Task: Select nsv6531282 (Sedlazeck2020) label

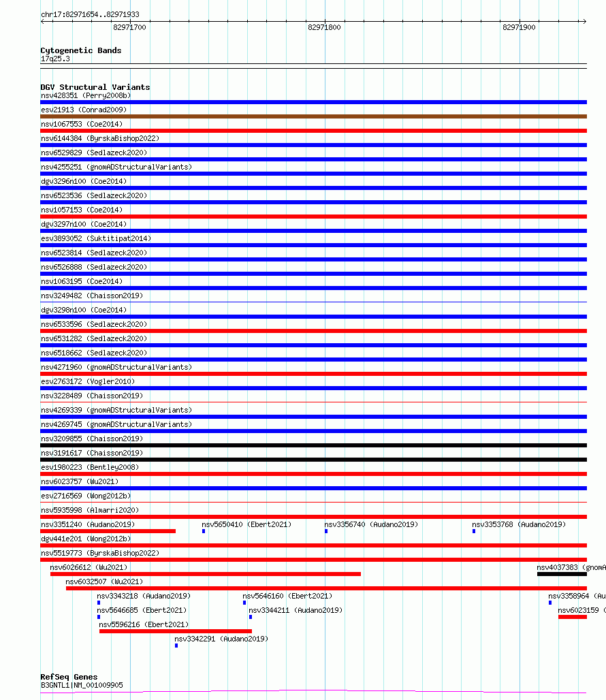Action: click(94, 338)
